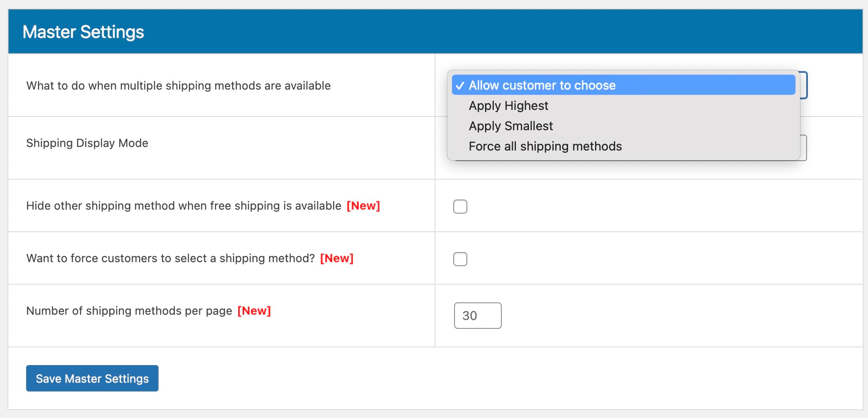Click the Save Master Settings button
The width and height of the screenshot is (868, 418).
tap(92, 378)
